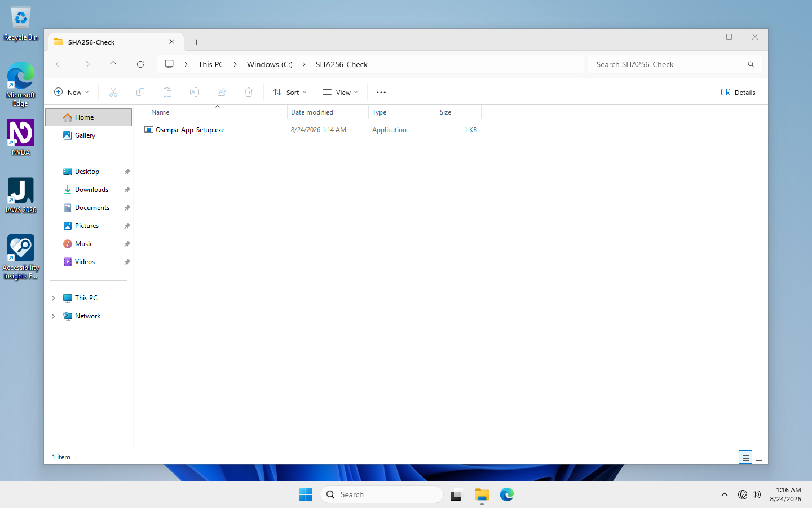The image size is (812, 508).
Task: Launch Microsoft Edge from the taskbar
Action: 507,494
